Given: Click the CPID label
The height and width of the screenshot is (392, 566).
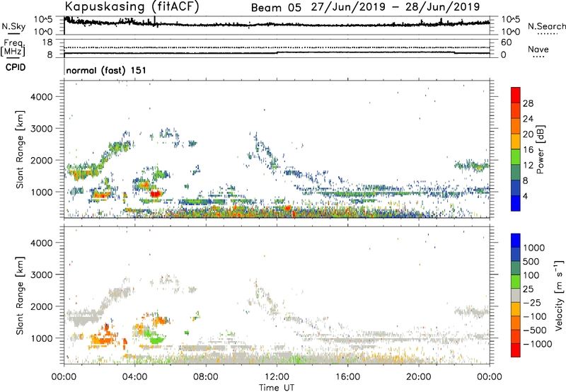Looking at the screenshot, I should (x=16, y=67).
